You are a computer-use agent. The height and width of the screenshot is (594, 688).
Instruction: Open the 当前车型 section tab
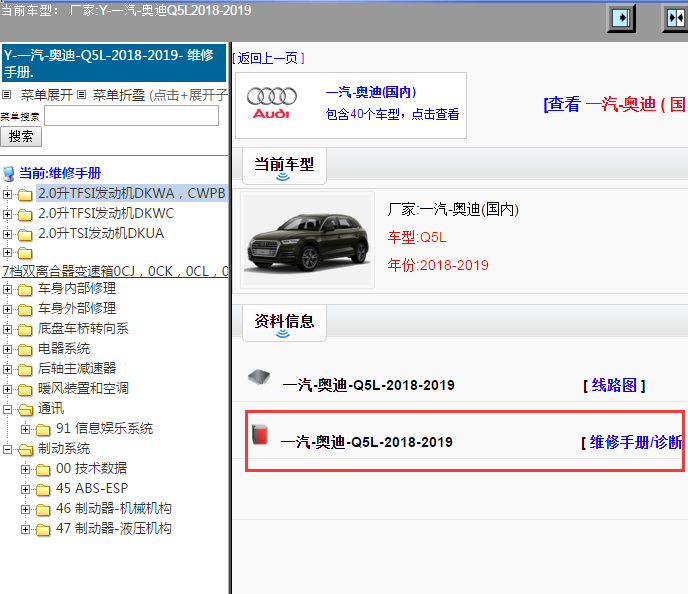click(x=284, y=166)
